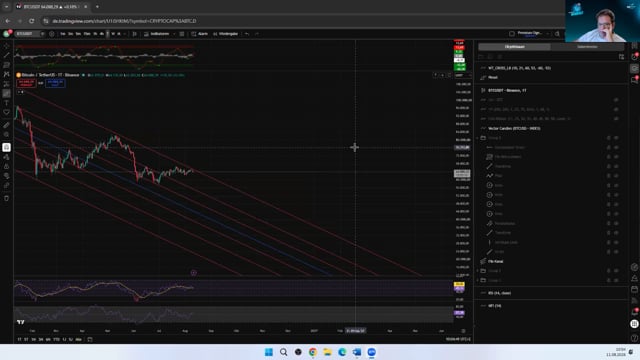
Task: Expand the Group 1 folder arrow
Action: [x=478, y=280]
